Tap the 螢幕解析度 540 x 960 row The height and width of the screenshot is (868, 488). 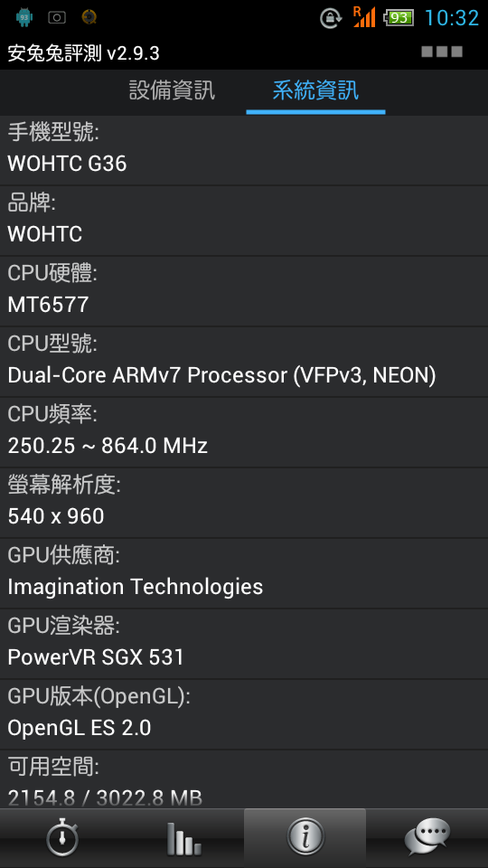(244, 503)
